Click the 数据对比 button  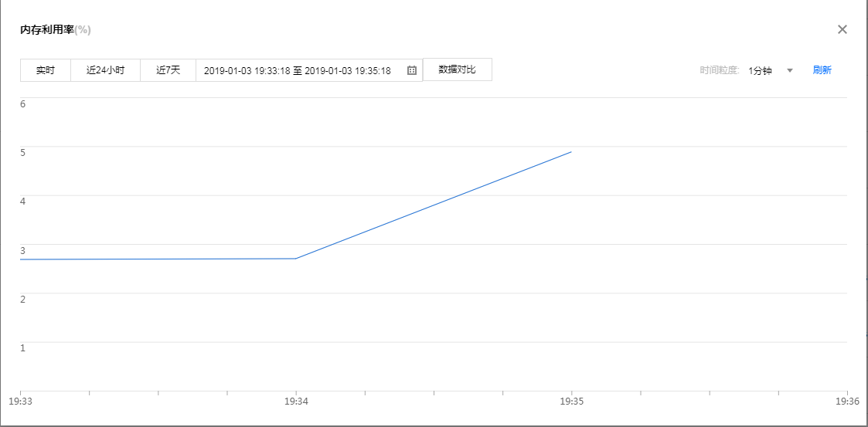(x=457, y=69)
